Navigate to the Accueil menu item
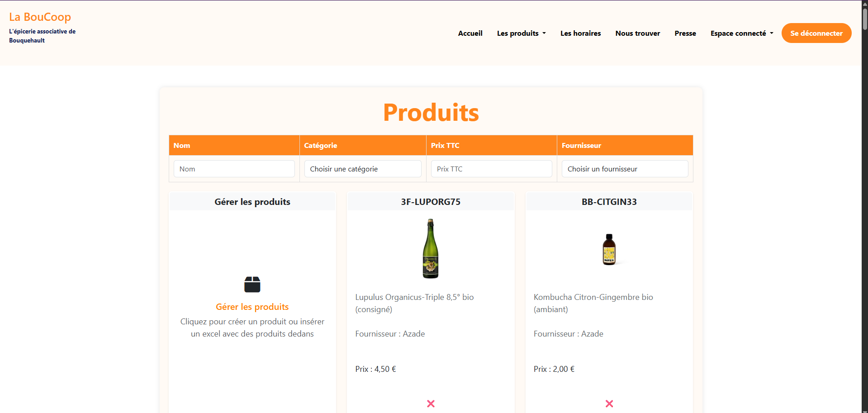This screenshot has width=868, height=413. coord(470,33)
